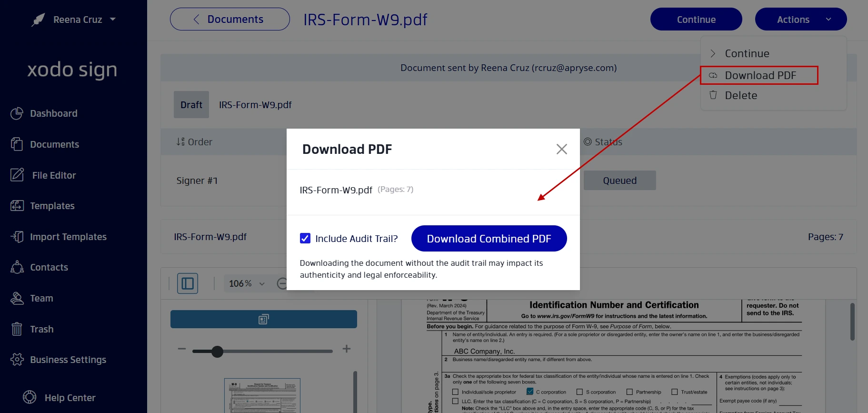Click the trash icon beside Delete
Viewport: 868px width, 413px height.
pyautogui.click(x=713, y=95)
